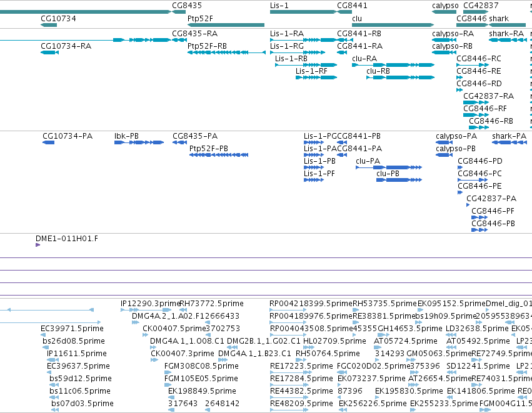Click the CG8441 gene label
The image size is (532, 413).
pyautogui.click(x=352, y=6)
